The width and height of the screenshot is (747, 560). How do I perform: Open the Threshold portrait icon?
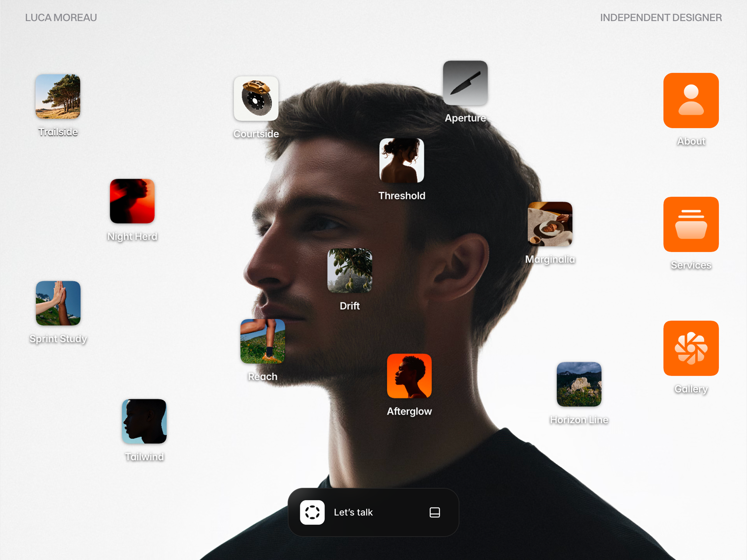[x=402, y=160]
